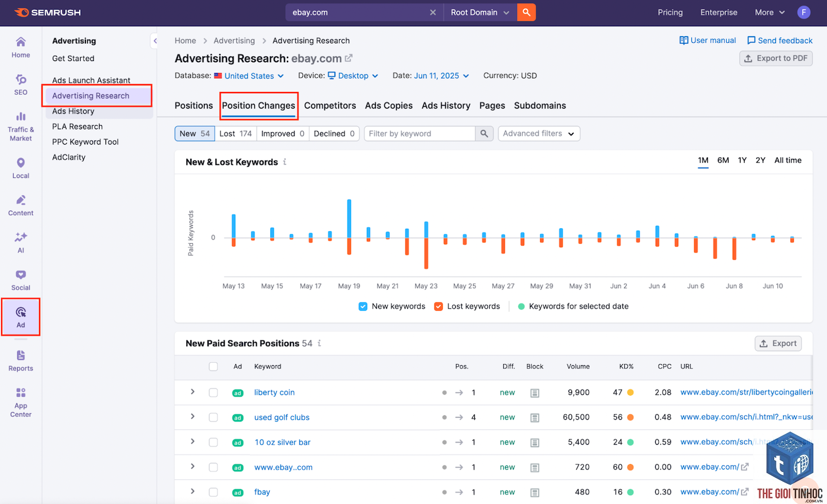Open the Desktop device dropdown
827x504 pixels.
point(354,76)
